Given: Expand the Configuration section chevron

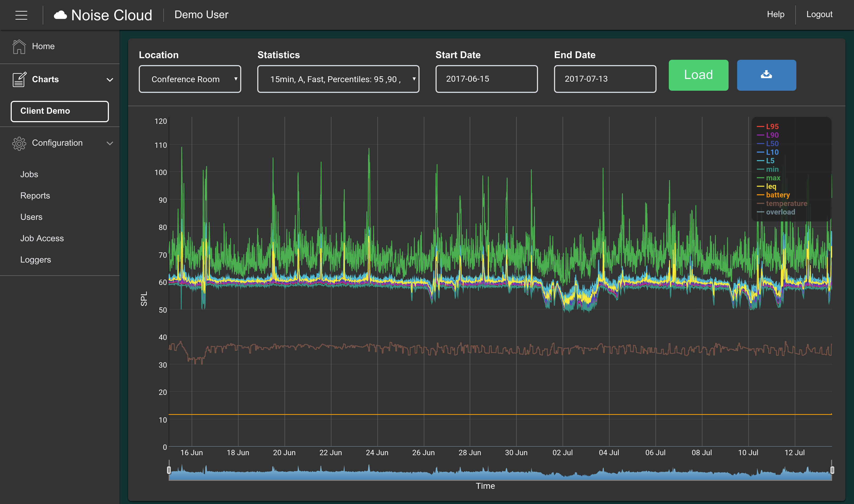Looking at the screenshot, I should 110,143.
